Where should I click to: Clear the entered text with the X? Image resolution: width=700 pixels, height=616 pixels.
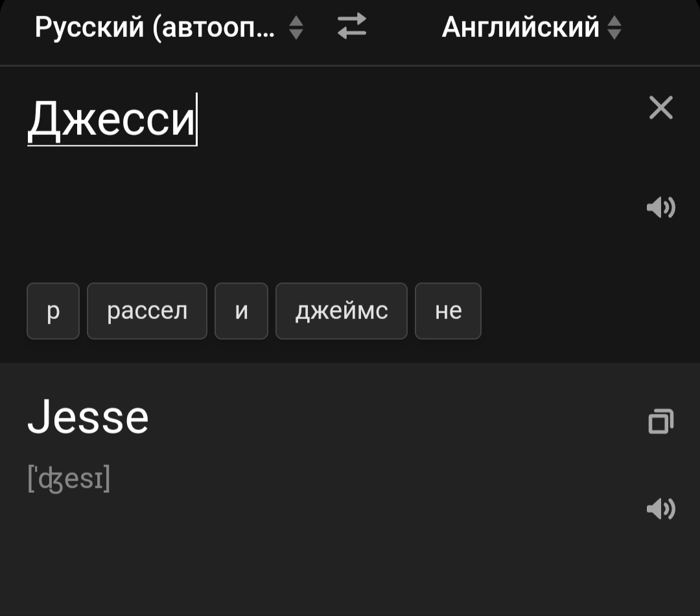(660, 108)
